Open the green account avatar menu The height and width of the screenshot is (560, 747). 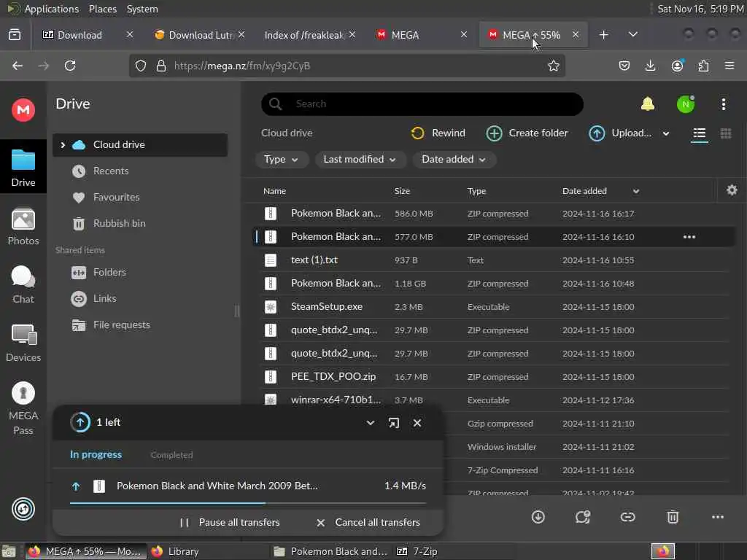[686, 104]
